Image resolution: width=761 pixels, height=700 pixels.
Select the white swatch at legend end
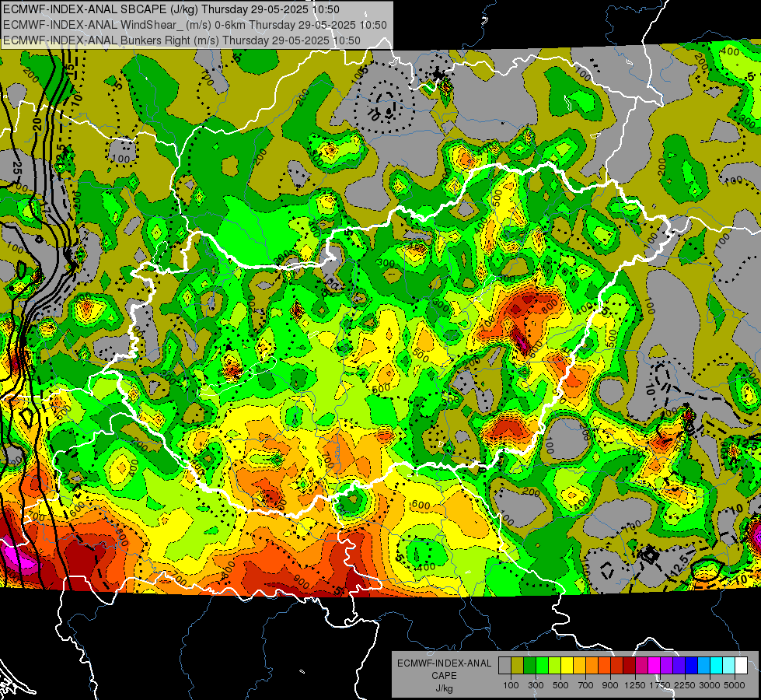click(x=741, y=665)
